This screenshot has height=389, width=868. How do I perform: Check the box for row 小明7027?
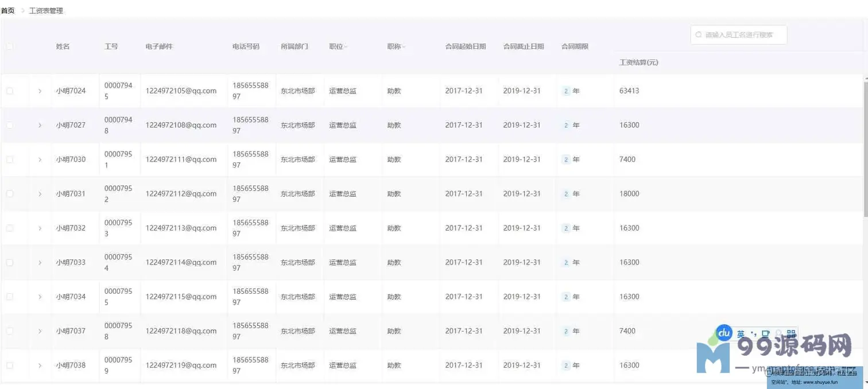point(10,125)
